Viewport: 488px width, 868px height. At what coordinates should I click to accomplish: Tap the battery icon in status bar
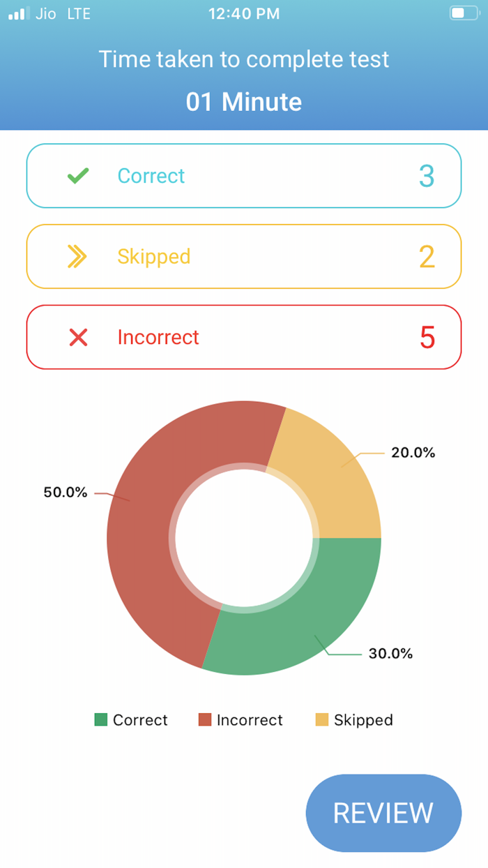tap(464, 13)
